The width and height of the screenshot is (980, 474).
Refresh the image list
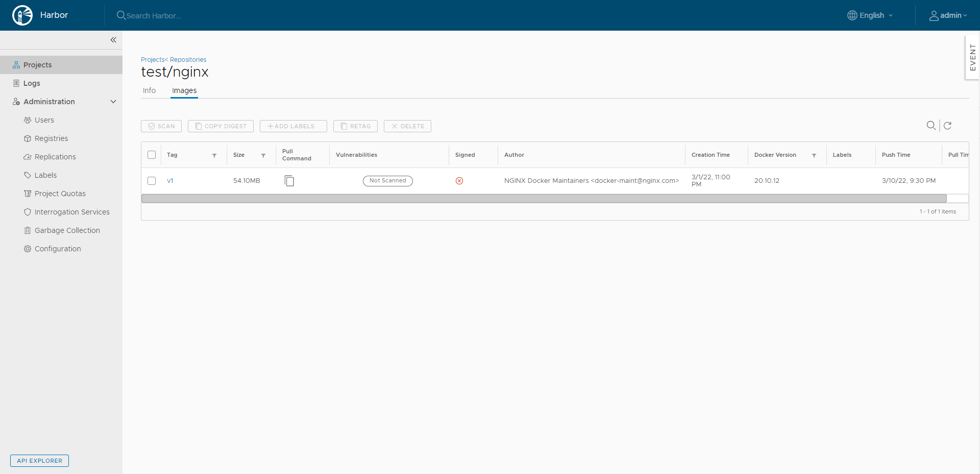pos(947,126)
